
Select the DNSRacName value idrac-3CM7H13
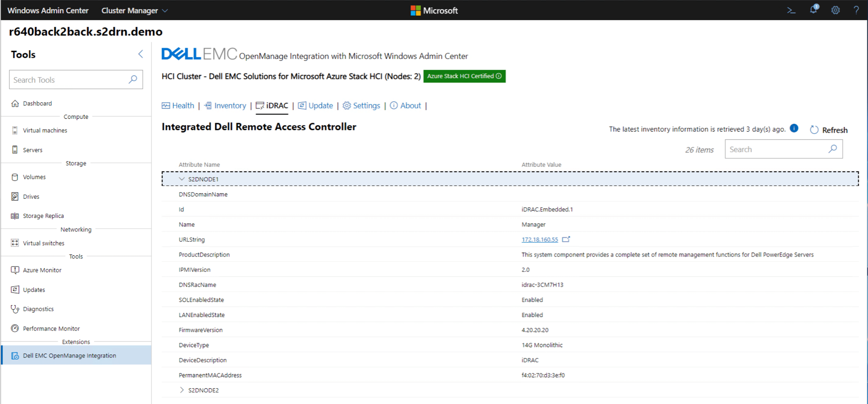[x=542, y=285]
